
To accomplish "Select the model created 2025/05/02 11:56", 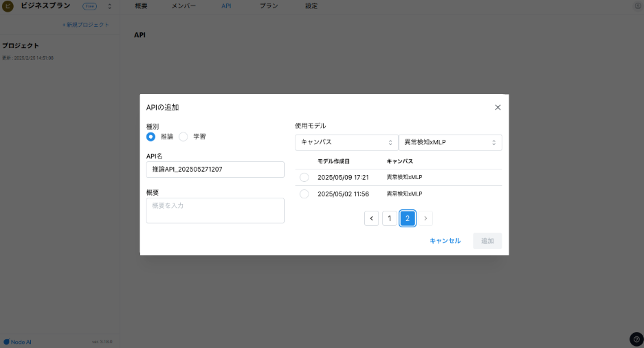I will coord(304,194).
